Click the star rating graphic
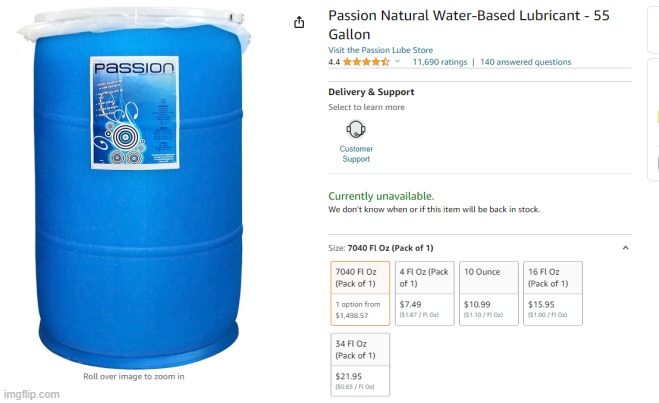The width and height of the screenshot is (659, 403). point(366,62)
